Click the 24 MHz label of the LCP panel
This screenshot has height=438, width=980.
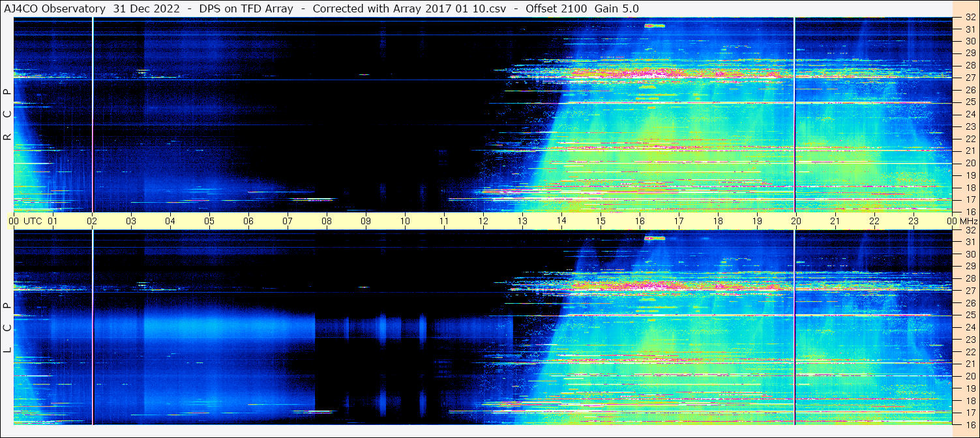pyautogui.click(x=970, y=327)
